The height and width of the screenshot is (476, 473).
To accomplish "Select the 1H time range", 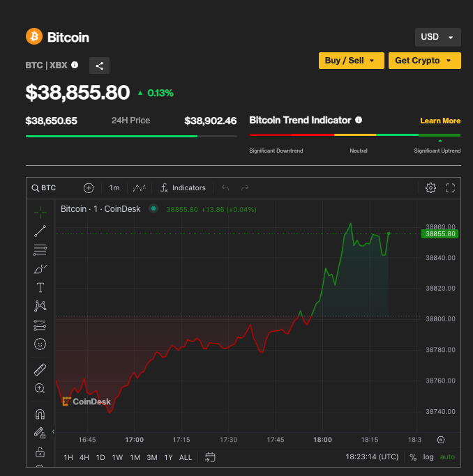I will click(x=68, y=457).
